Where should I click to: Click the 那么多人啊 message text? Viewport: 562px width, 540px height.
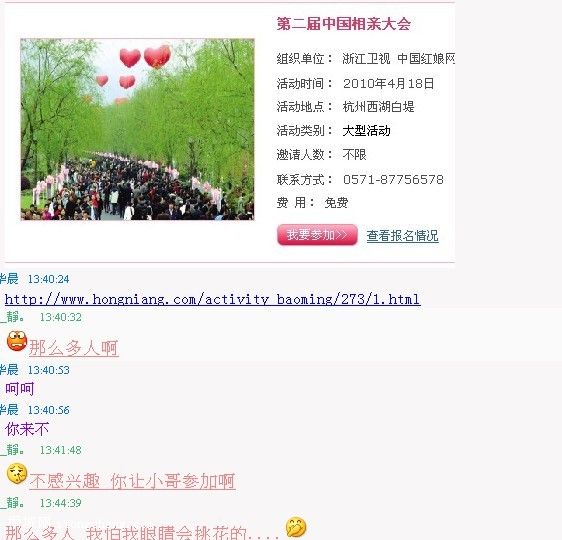73,348
